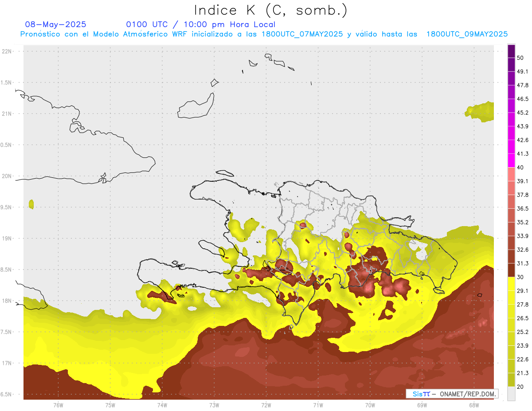Image resolution: width=532 pixels, height=411 pixels.
Task: Click the colorbar value "35.2"
Action: 523,222
